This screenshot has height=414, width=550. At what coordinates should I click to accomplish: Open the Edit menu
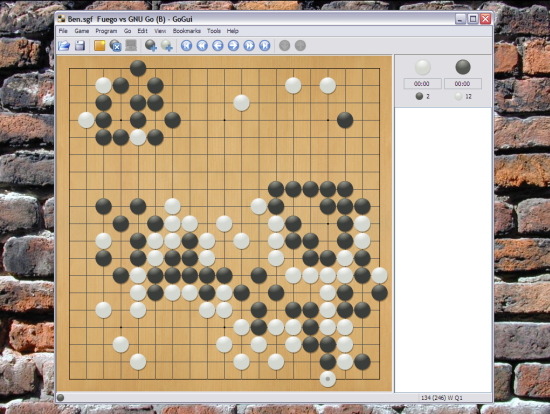(x=142, y=31)
